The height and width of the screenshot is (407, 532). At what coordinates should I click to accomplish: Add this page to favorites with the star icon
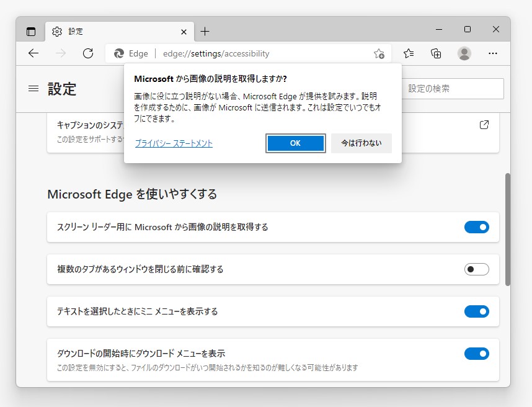pyautogui.click(x=379, y=54)
